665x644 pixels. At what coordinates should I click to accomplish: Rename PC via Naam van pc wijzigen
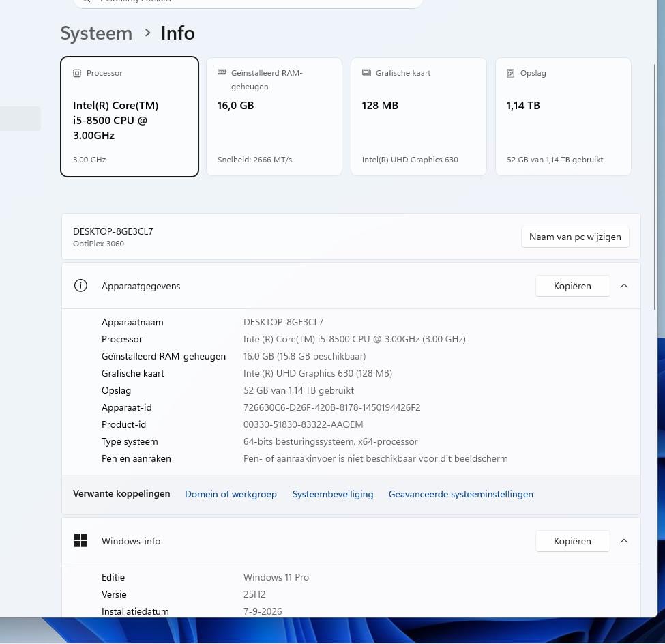(x=575, y=237)
